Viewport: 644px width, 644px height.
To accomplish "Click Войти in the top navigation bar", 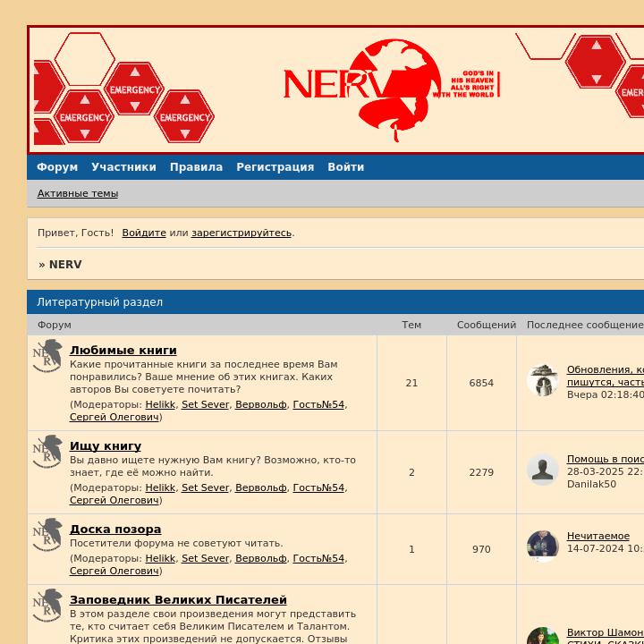I will pyautogui.click(x=345, y=167).
